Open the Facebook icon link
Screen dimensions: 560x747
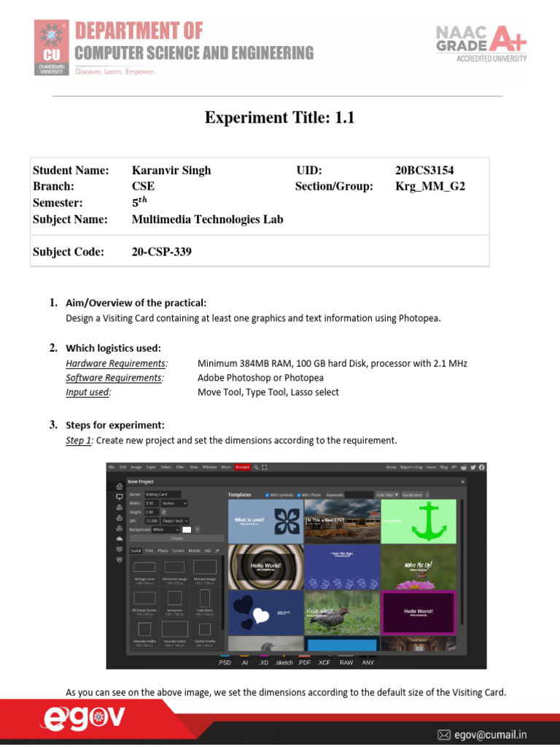tap(482, 468)
